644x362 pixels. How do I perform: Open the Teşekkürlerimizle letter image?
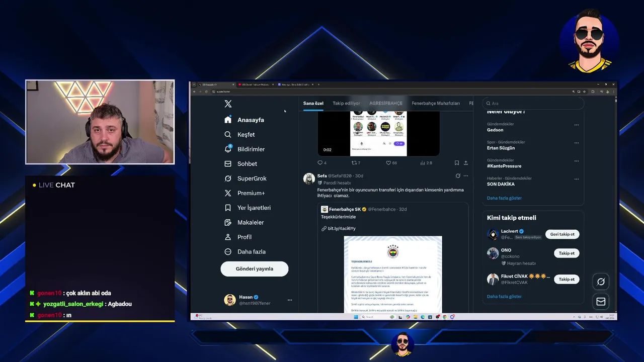[393, 275]
